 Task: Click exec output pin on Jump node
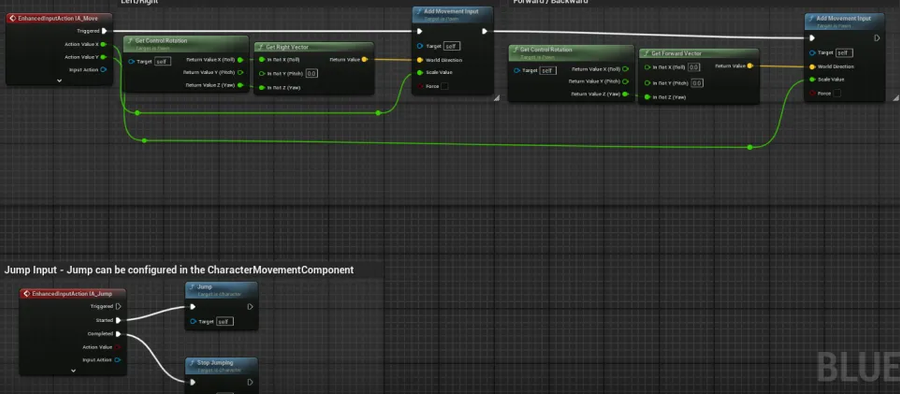click(250, 307)
